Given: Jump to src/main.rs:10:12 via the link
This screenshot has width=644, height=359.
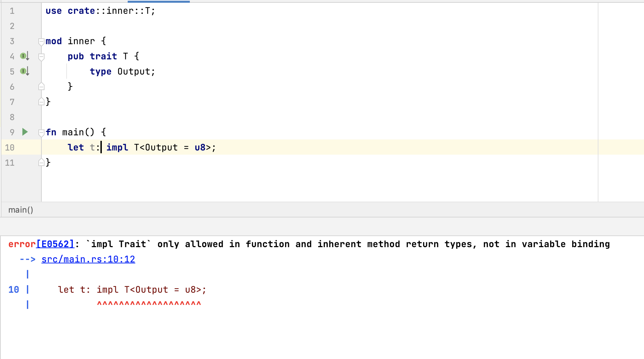Looking at the screenshot, I should 88,259.
